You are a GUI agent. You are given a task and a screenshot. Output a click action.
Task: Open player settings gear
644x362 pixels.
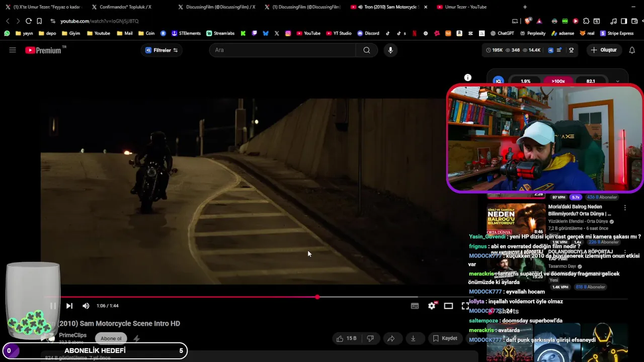tap(432, 306)
